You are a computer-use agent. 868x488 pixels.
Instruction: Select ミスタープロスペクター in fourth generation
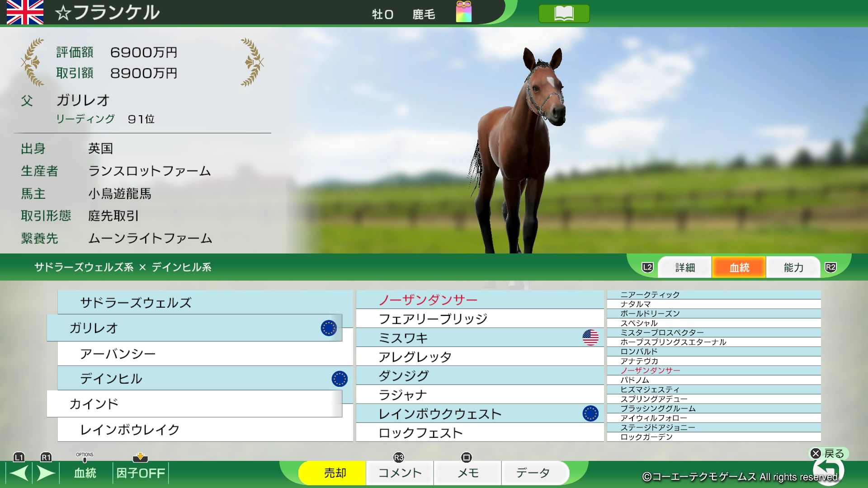714,333
